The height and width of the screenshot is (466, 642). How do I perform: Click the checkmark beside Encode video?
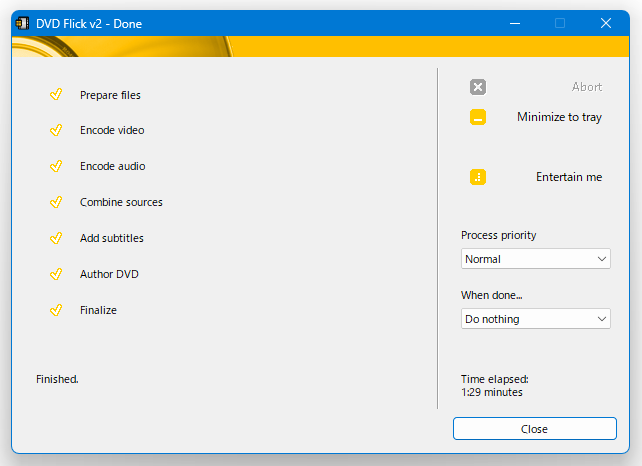[x=56, y=130]
